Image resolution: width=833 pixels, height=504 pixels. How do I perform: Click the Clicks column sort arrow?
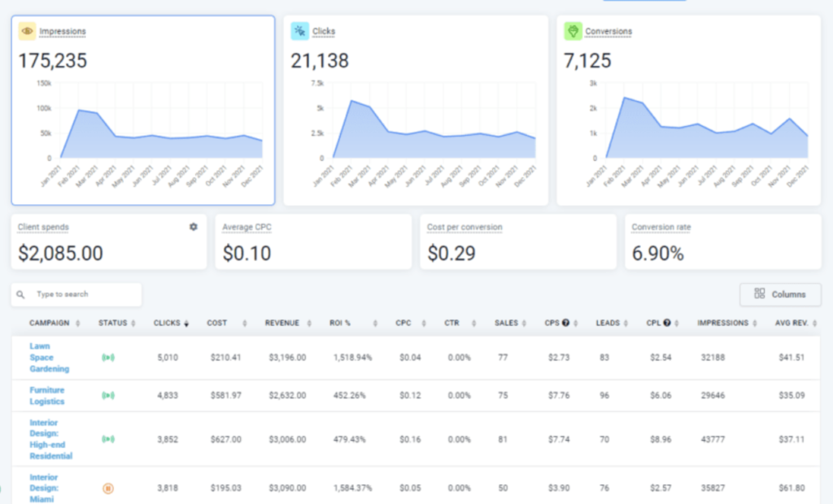tap(185, 323)
